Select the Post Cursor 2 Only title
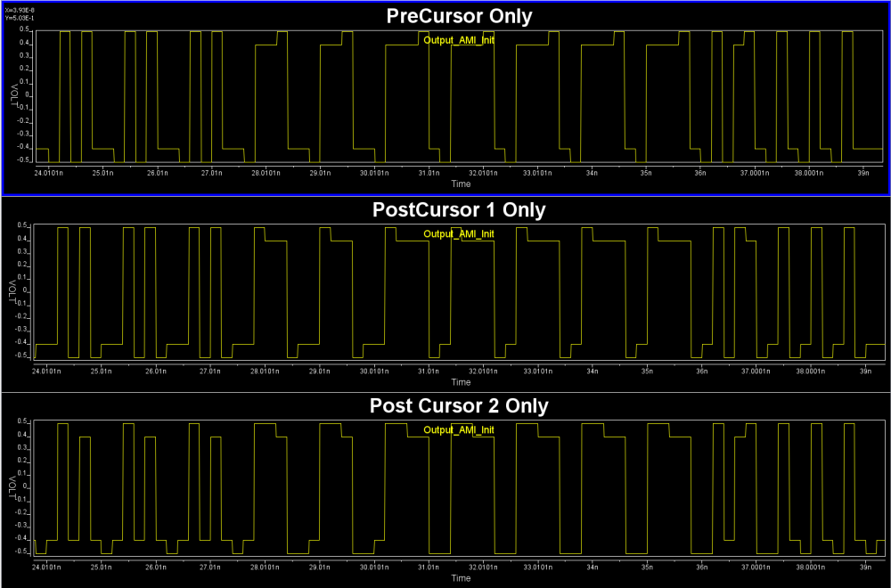The width and height of the screenshot is (891, 588). point(458,406)
